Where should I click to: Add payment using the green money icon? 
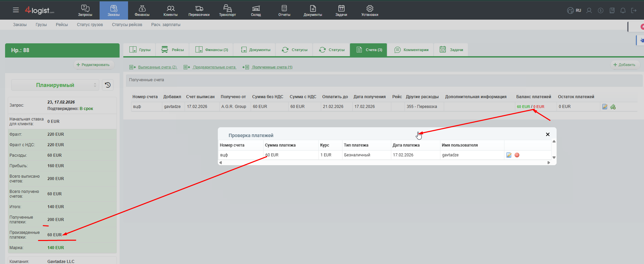point(613,107)
